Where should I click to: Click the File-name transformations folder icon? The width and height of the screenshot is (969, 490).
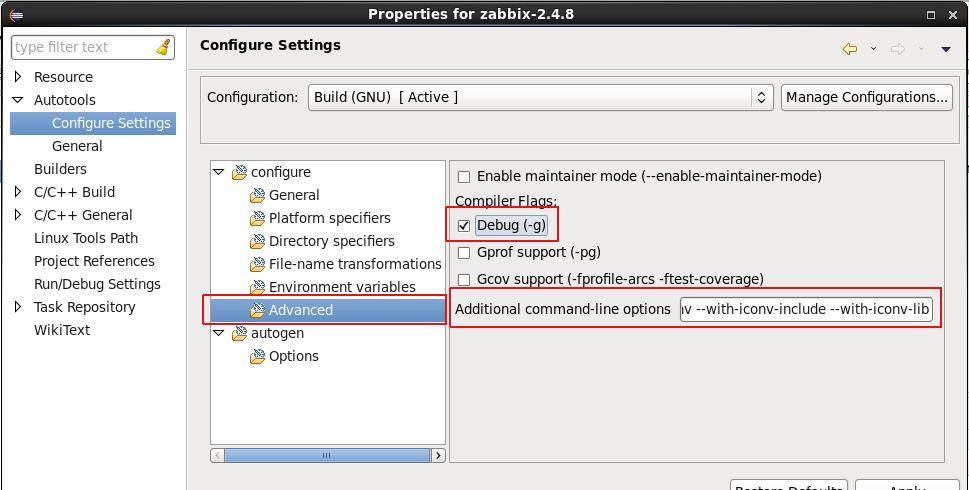tap(257, 264)
